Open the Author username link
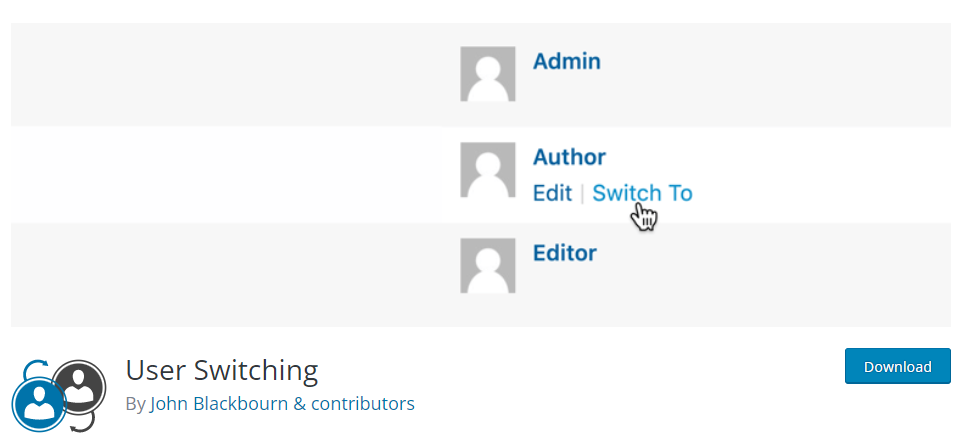The height and width of the screenshot is (441, 970). [569, 157]
